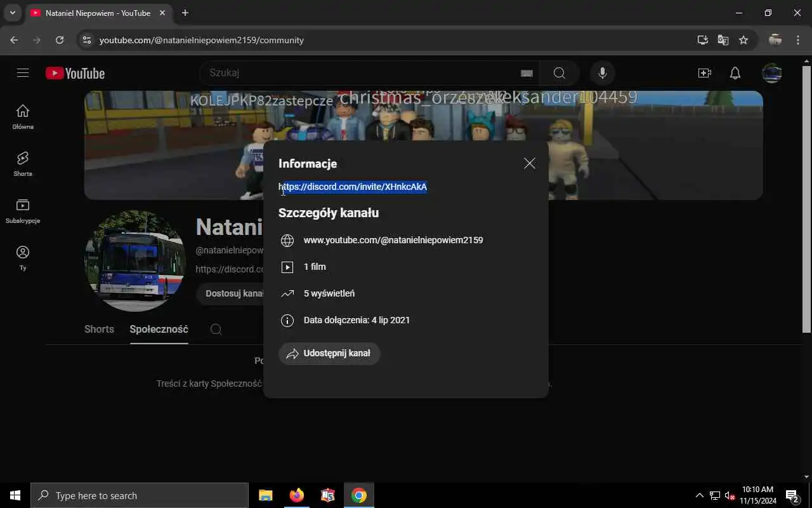The image size is (812, 508).
Task: Go to Główna in sidebar
Action: pos(23,117)
